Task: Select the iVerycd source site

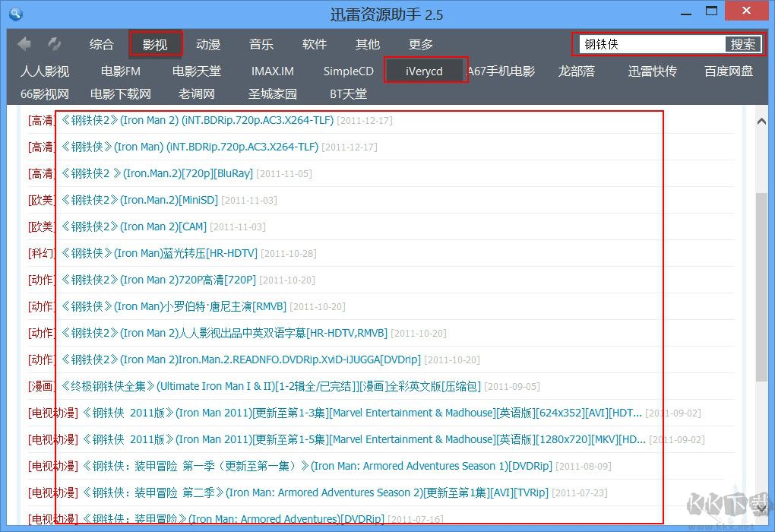Action: point(424,71)
